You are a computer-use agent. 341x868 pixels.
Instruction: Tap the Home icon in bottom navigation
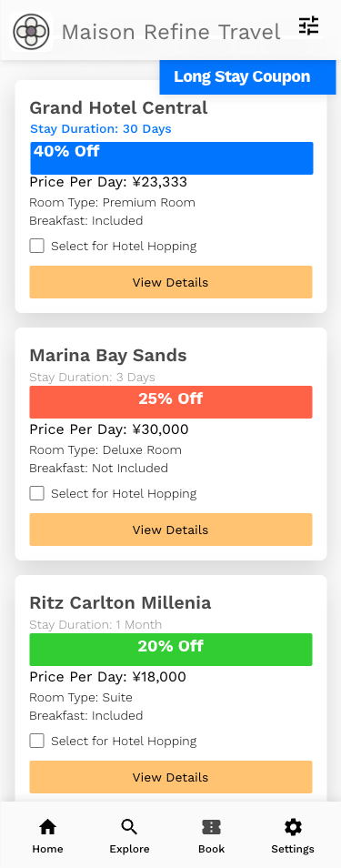pos(47,827)
